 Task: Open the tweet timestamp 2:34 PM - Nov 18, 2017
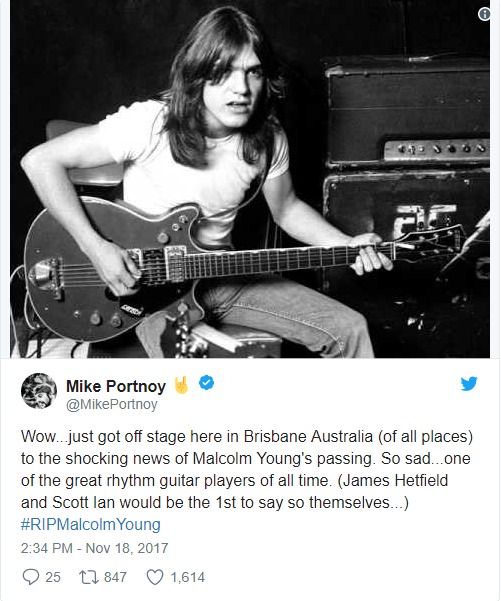pyautogui.click(x=94, y=548)
